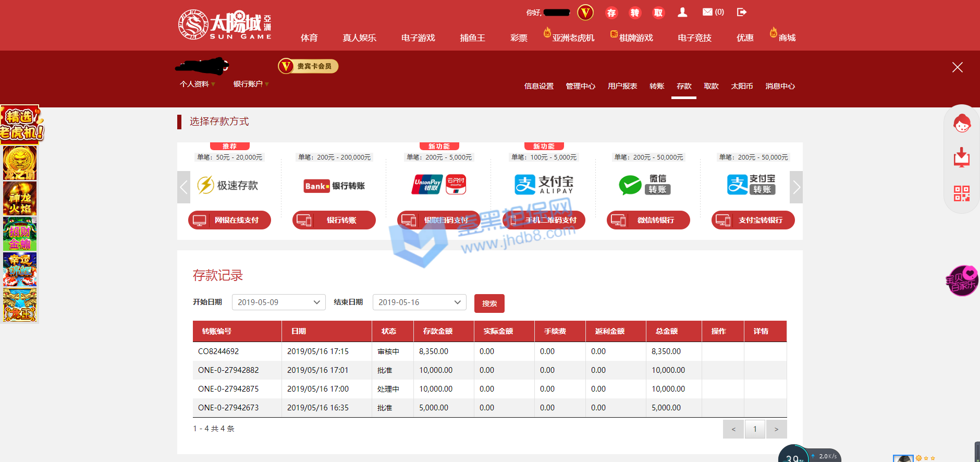Switch to the 取款 withdrawal tab

711,86
